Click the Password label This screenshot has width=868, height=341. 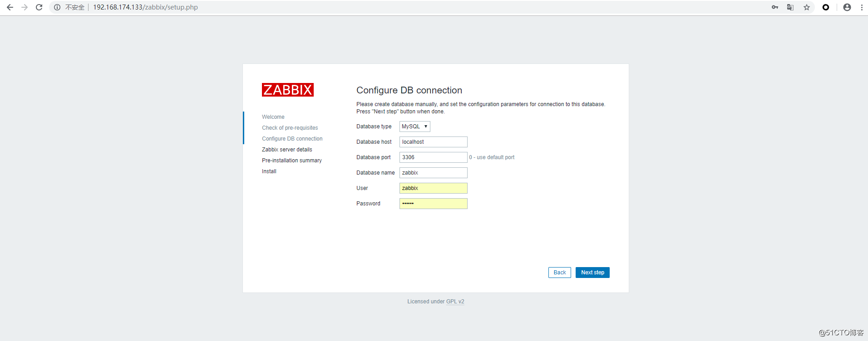pos(368,204)
